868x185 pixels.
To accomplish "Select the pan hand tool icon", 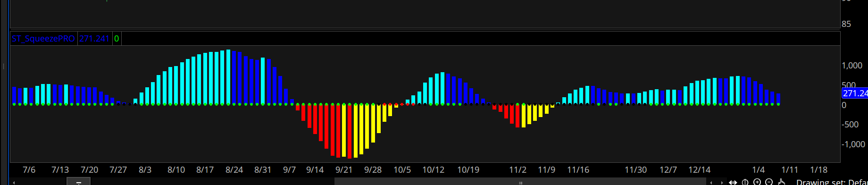I will (x=781, y=182).
